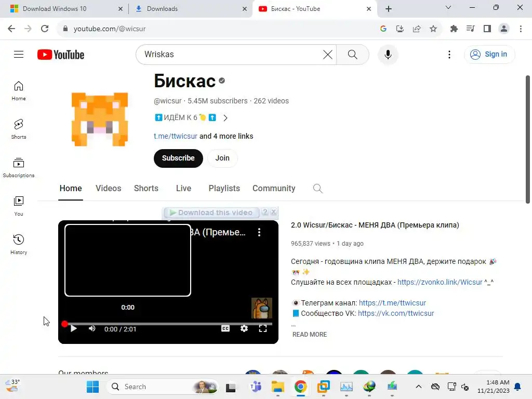Open YouTube settings three-dot menu
The image size is (532, 399).
click(449, 54)
